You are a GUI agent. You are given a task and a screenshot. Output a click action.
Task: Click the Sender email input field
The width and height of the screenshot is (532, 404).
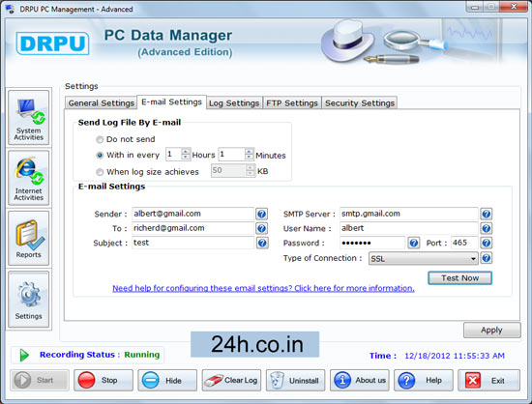tap(192, 214)
